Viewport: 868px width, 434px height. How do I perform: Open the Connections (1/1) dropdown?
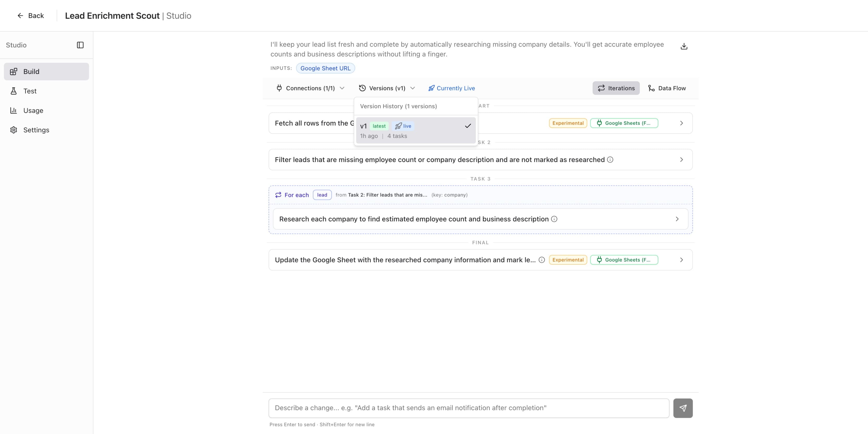tap(310, 88)
